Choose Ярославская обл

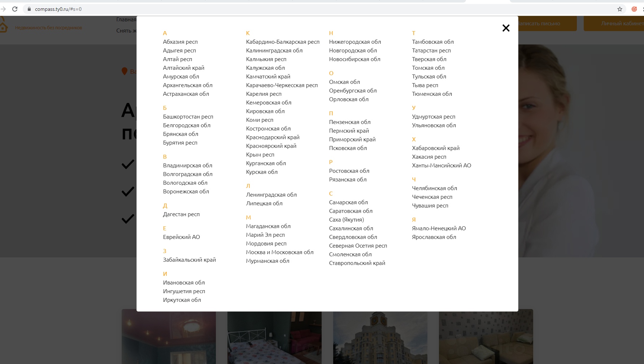pyautogui.click(x=434, y=237)
